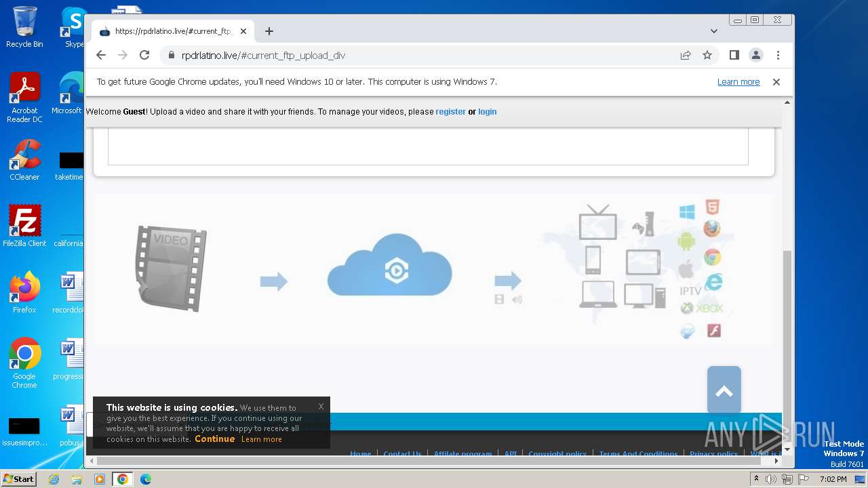This screenshot has height=488, width=868.
Task: Close the cookie notice with X
Action: [321, 407]
